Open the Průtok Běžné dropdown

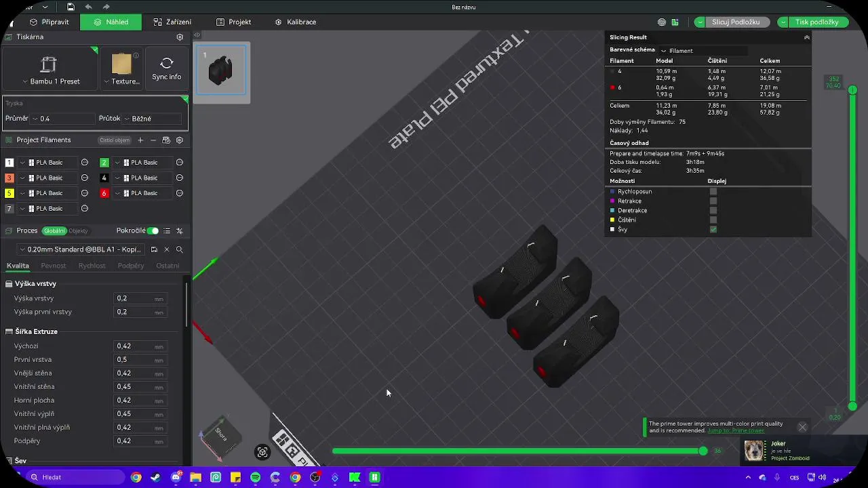[152, 119]
